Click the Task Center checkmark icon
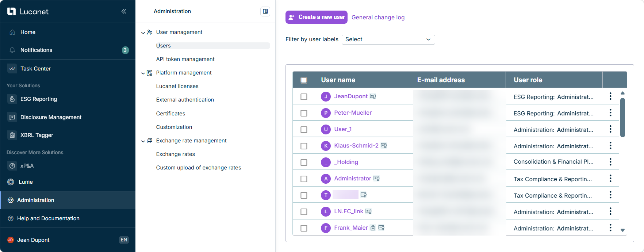The image size is (644, 252). click(12, 69)
